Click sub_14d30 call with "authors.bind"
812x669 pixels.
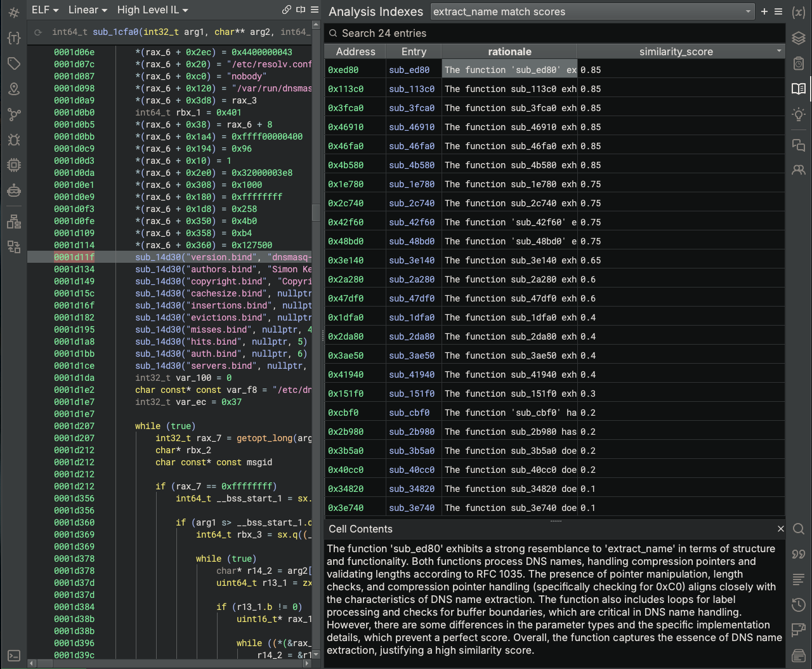(x=223, y=269)
